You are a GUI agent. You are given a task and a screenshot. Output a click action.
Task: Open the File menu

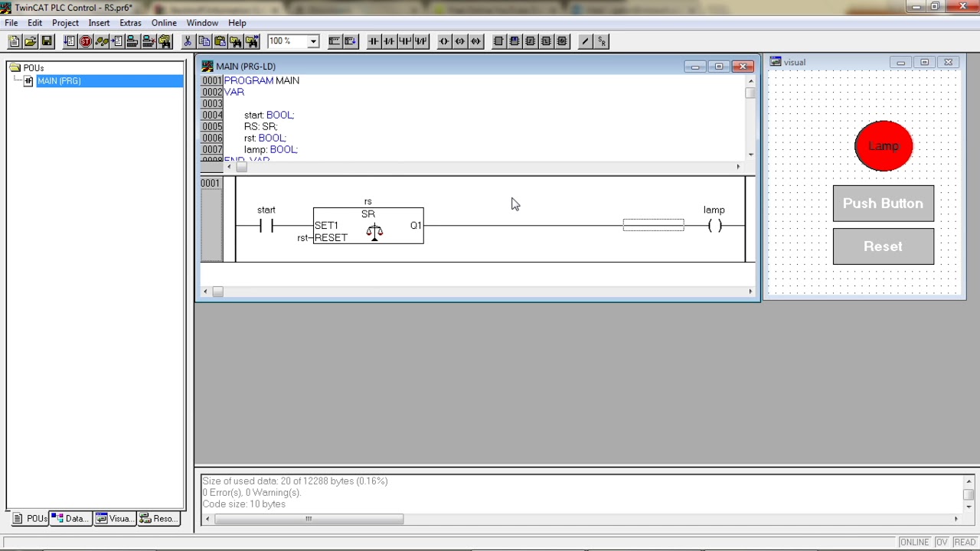tap(11, 23)
